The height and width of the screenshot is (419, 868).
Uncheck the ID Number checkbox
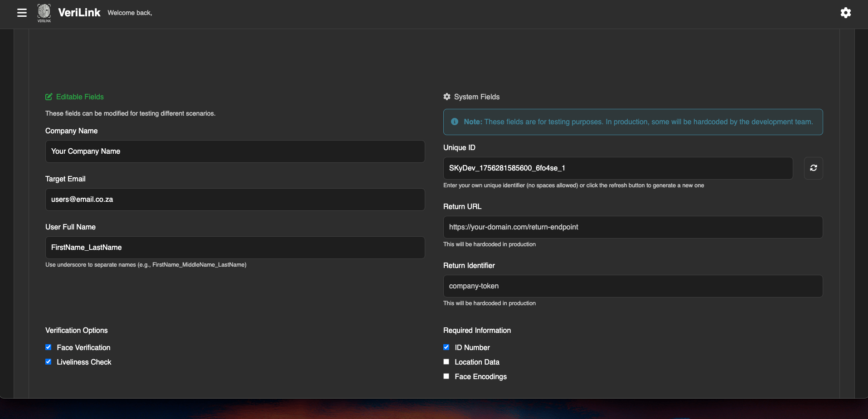click(446, 347)
